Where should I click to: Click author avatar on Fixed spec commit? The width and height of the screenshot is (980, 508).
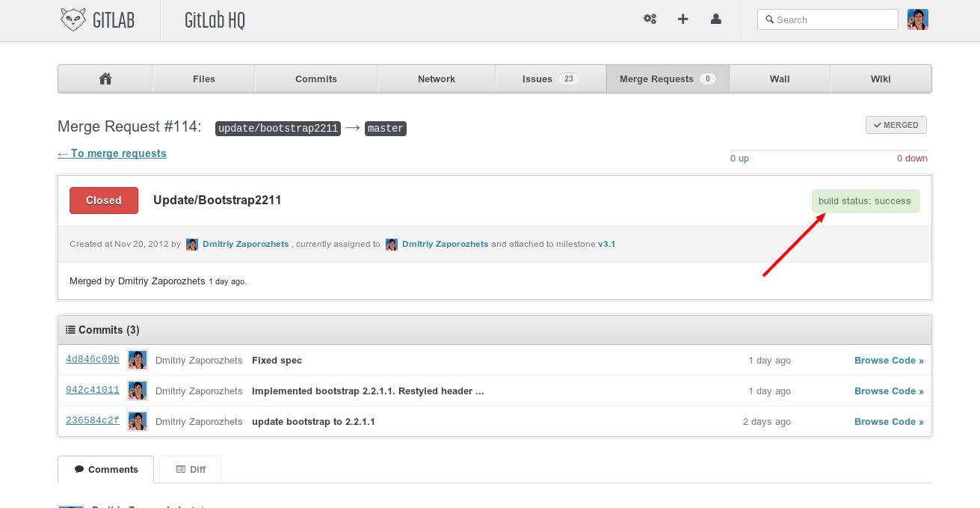point(137,360)
